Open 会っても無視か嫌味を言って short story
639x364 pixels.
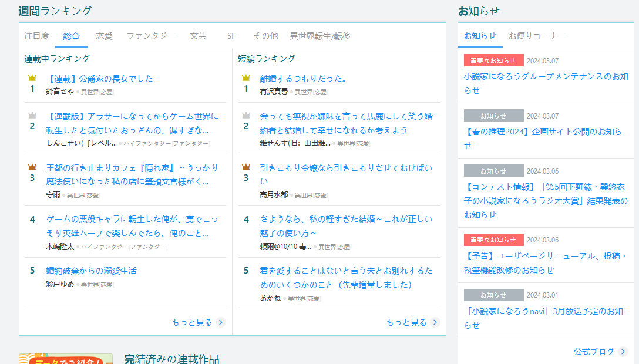point(347,123)
